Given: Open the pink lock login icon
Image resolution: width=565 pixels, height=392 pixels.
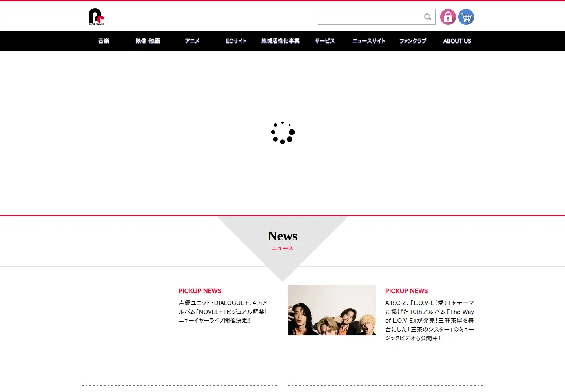Looking at the screenshot, I should click(448, 17).
